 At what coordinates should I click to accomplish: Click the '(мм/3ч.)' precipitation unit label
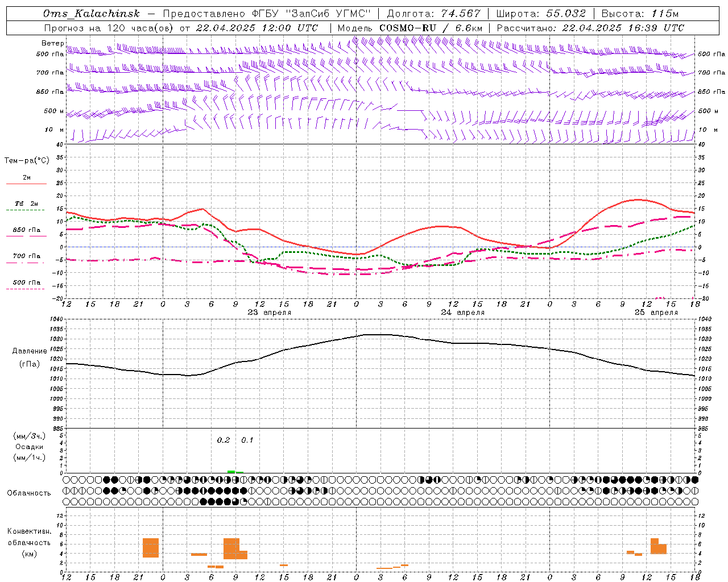tap(30, 436)
